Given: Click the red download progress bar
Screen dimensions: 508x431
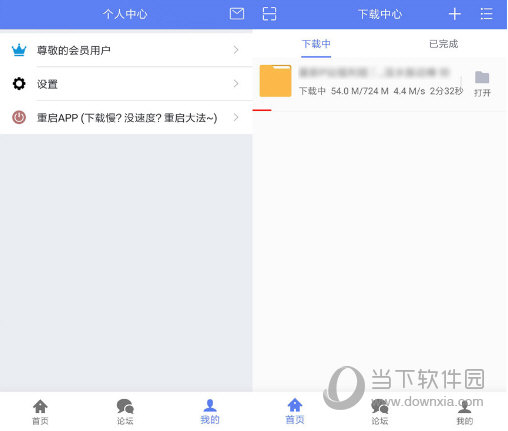Looking at the screenshot, I should click(x=262, y=110).
